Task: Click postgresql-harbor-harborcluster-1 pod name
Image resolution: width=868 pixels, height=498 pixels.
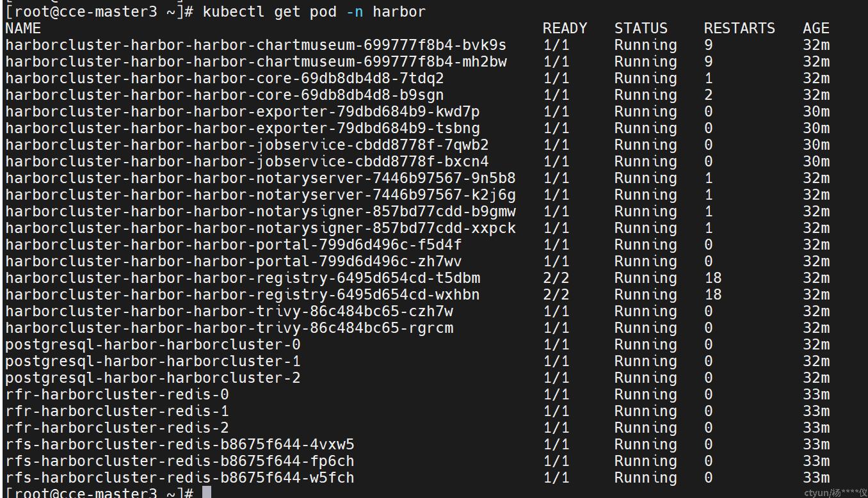Action: pyautogui.click(x=153, y=361)
